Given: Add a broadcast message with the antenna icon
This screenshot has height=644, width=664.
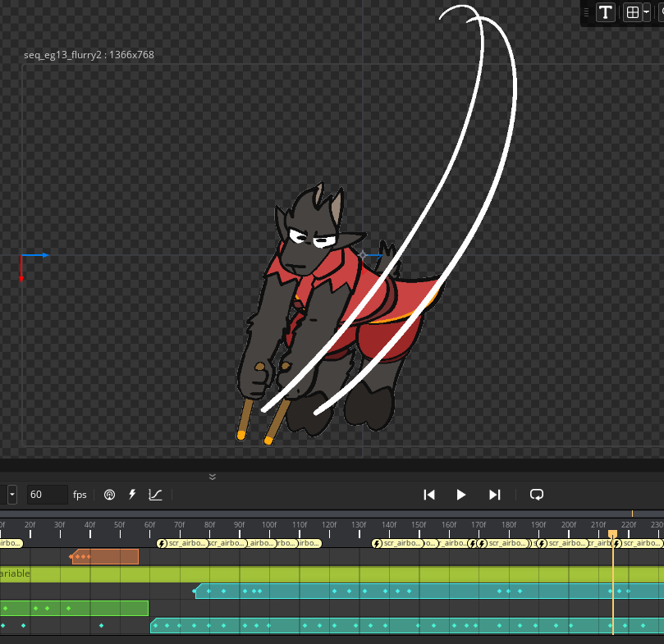Looking at the screenshot, I should point(109,495).
